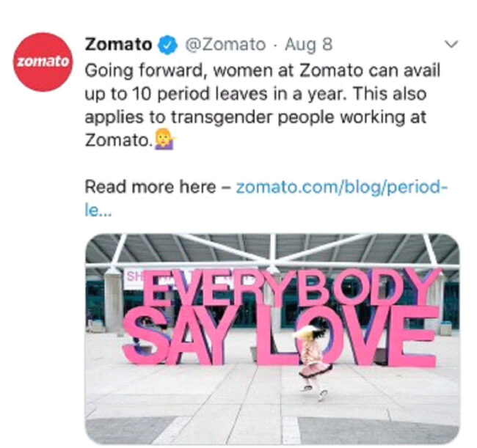Screen dimensions: 477x448
Task: Click Zomato's red circular profile avatar
Action: click(x=43, y=62)
